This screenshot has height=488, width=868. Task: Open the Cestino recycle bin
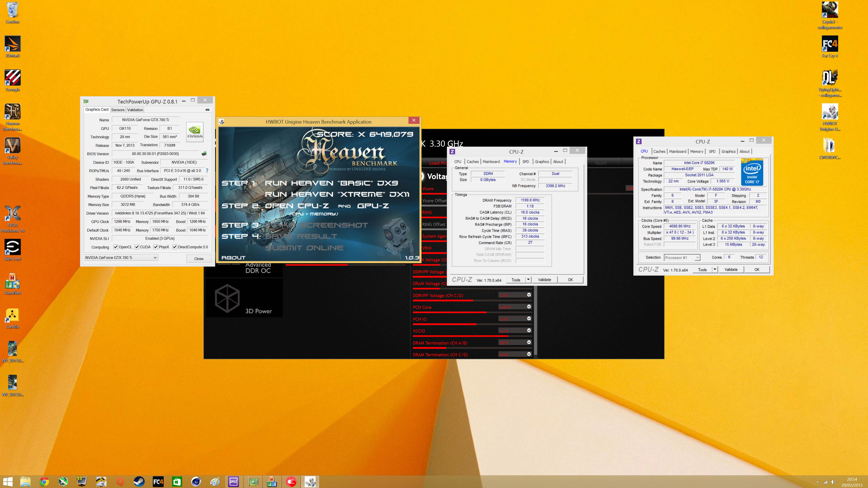pos(12,13)
